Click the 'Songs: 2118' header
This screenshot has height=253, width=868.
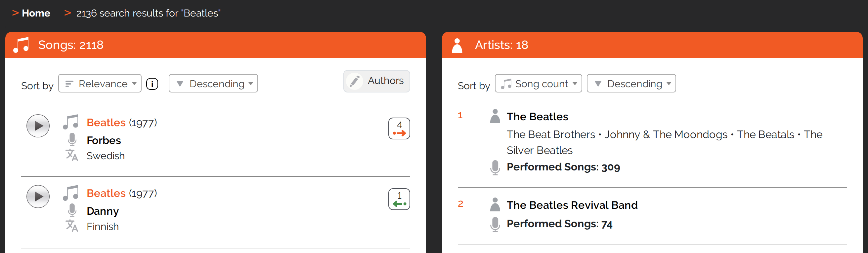coord(71,45)
